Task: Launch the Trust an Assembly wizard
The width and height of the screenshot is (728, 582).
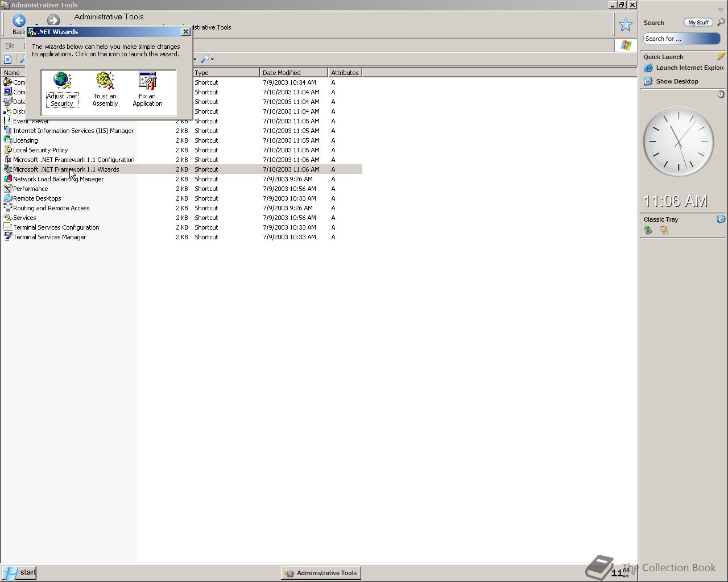Action: [x=105, y=90]
